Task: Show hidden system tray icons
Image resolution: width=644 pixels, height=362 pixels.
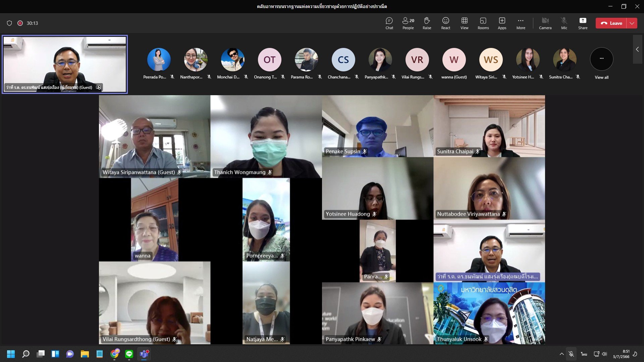Action: pyautogui.click(x=561, y=354)
